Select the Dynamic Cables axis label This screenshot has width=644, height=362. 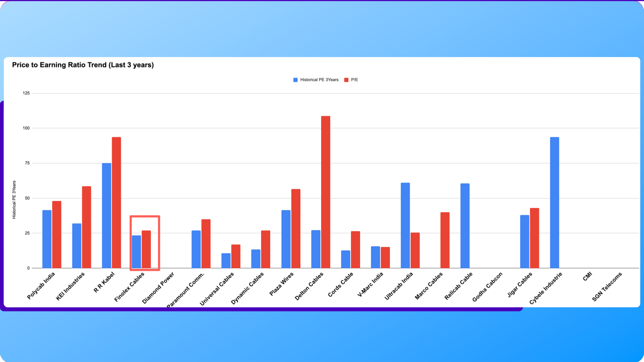247,288
